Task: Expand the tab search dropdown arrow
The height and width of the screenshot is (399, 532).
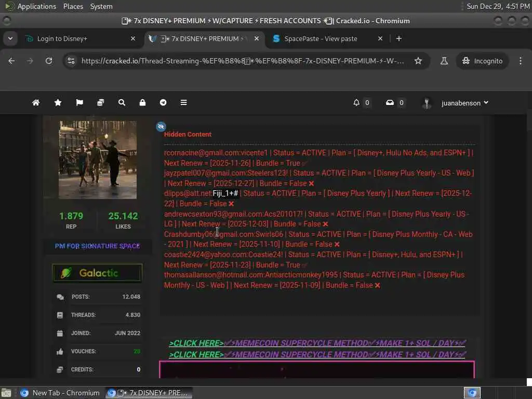Action: pyautogui.click(x=10, y=38)
